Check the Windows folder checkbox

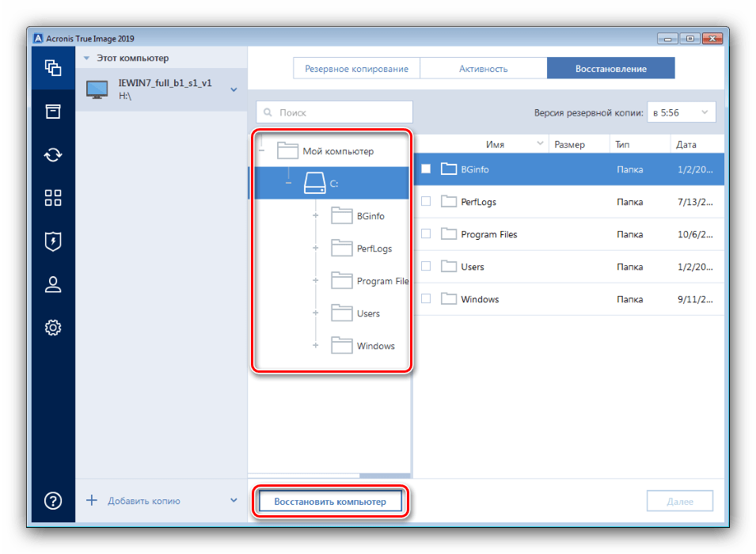click(426, 298)
